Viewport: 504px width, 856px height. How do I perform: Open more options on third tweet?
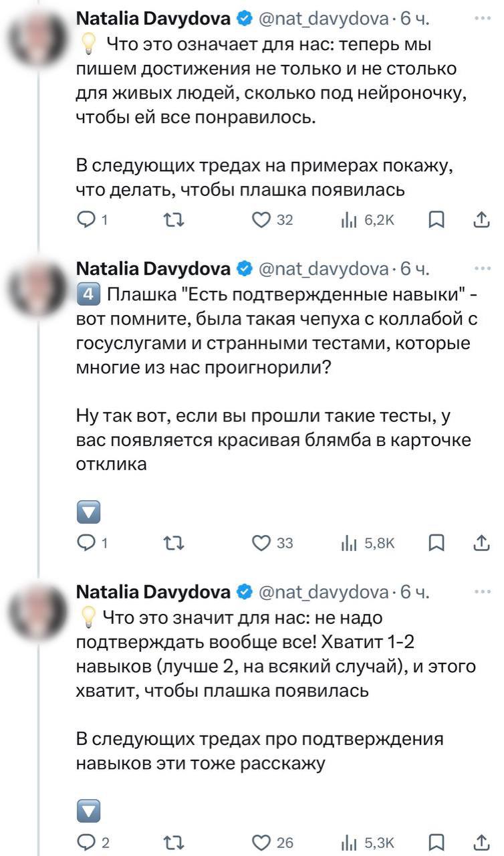(x=482, y=593)
